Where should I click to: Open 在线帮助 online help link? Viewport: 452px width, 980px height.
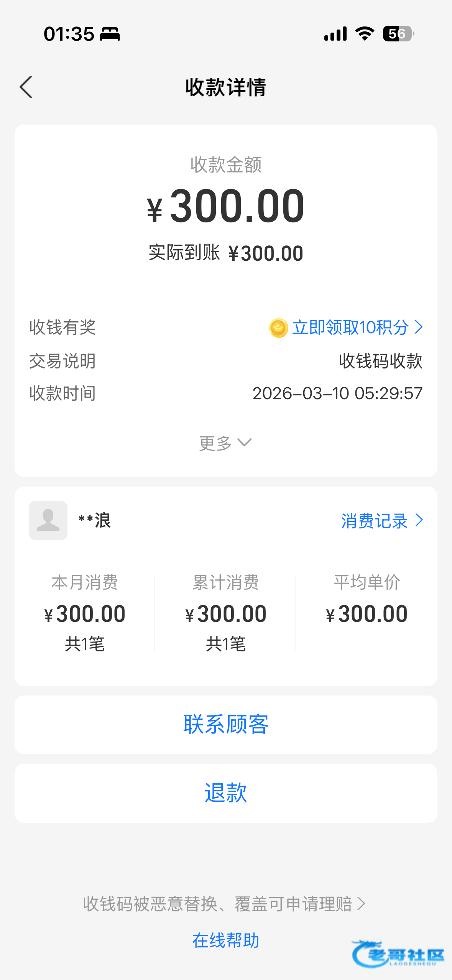point(226,940)
